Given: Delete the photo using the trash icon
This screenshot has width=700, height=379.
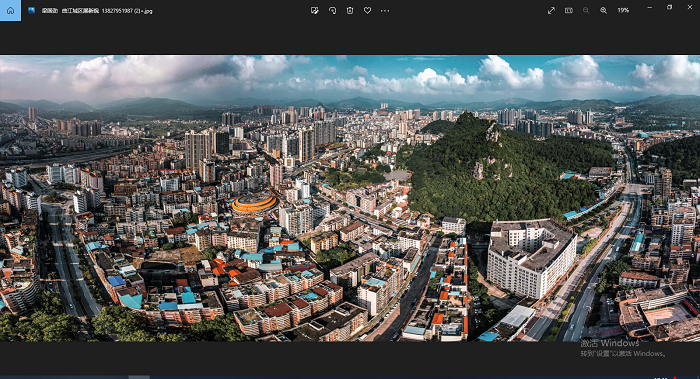Looking at the screenshot, I should pyautogui.click(x=350, y=10).
